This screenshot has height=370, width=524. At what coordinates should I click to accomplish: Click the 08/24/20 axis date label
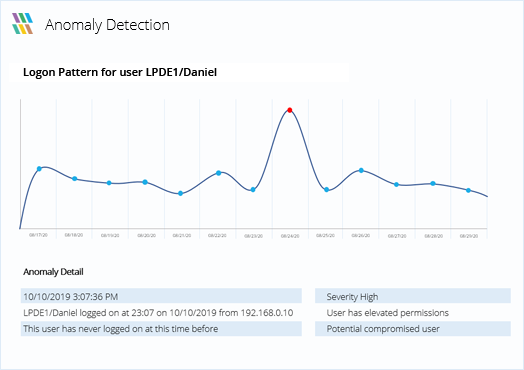pyautogui.click(x=290, y=236)
